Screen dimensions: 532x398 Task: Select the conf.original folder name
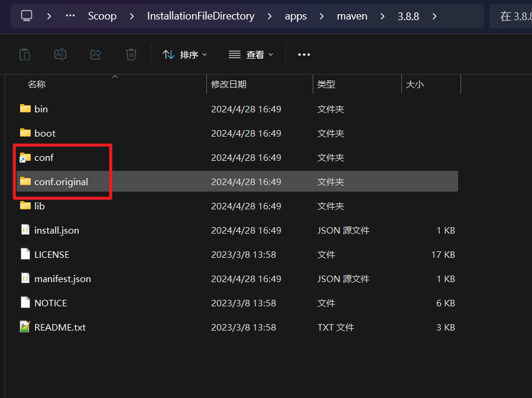pyautogui.click(x=61, y=182)
